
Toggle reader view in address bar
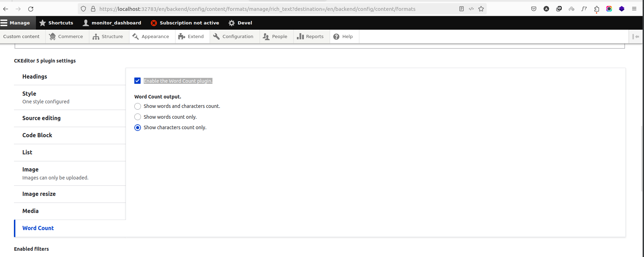[462, 9]
